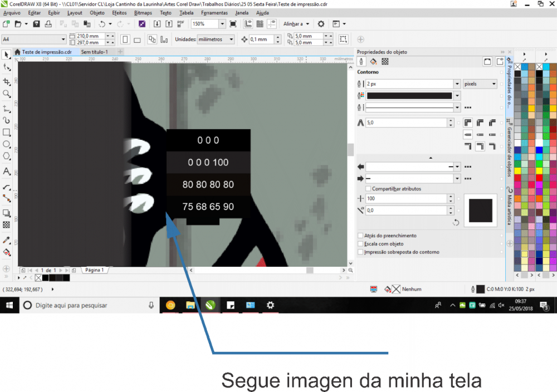
Task: Click the Save disk icon in toolbar
Action: tap(36, 24)
